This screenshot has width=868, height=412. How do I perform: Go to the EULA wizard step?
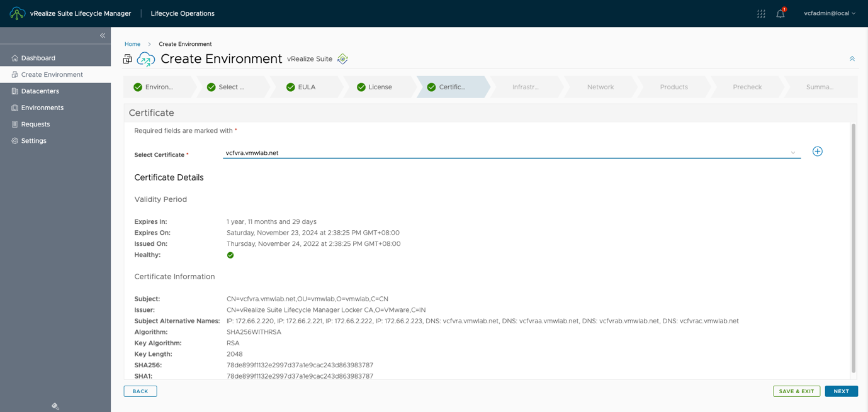306,87
